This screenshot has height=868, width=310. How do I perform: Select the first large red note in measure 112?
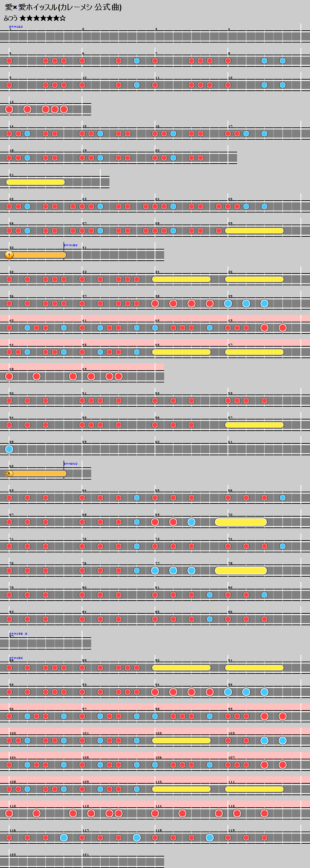(x=9, y=813)
